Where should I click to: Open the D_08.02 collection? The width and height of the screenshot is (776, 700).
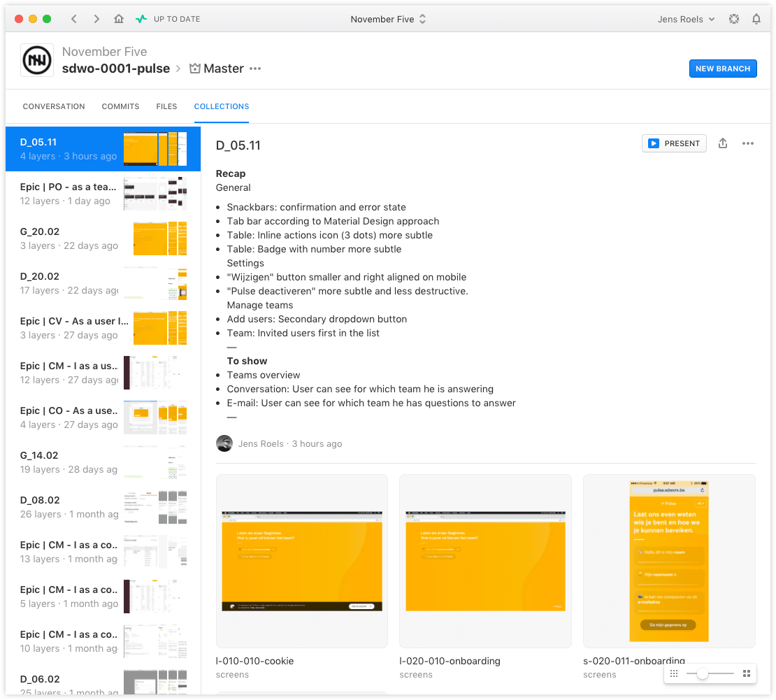103,507
